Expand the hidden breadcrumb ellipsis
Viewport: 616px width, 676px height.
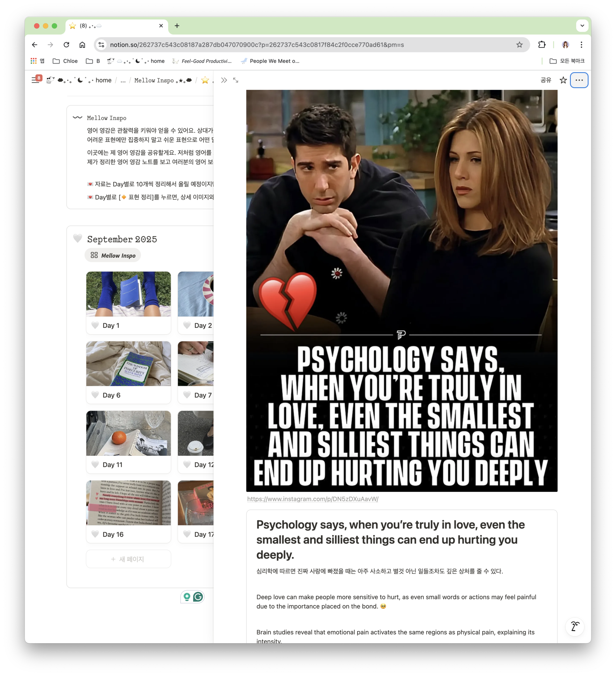click(x=123, y=80)
